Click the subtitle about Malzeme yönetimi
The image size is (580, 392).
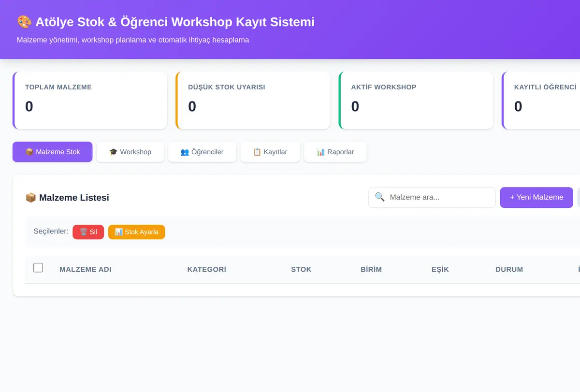[x=133, y=40]
